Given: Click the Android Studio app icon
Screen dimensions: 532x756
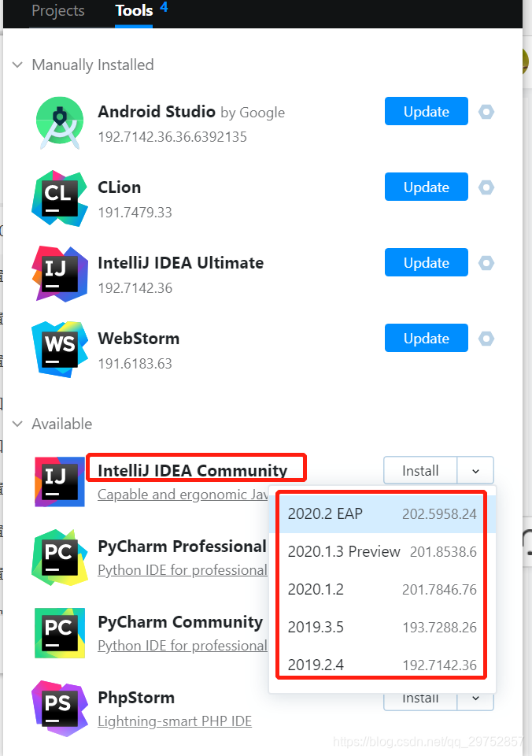Looking at the screenshot, I should point(60,124).
